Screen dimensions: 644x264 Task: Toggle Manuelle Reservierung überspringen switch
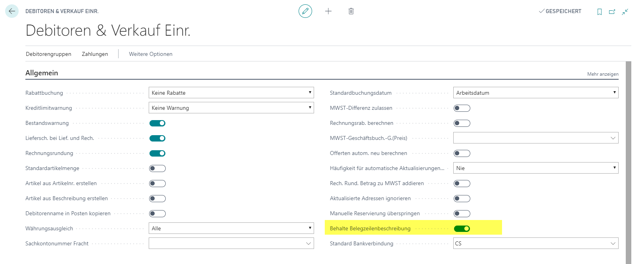[462, 214]
